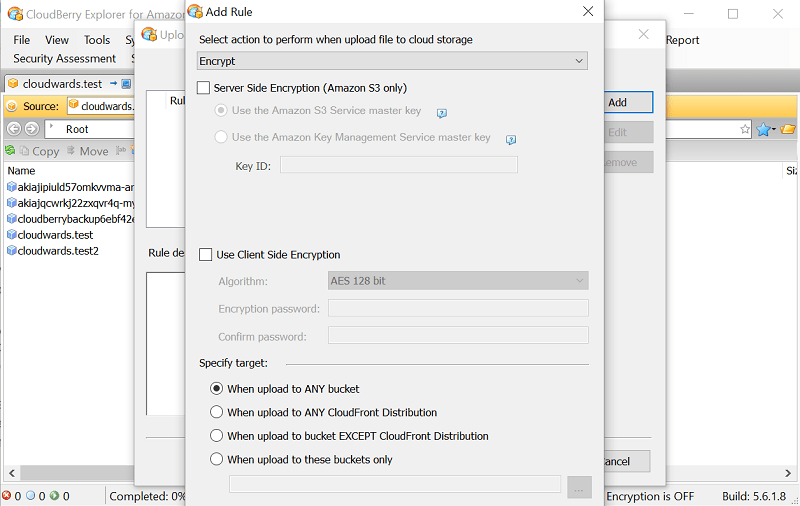The image size is (800, 506).
Task: Click the green refresh icon in toolbar
Action: [10, 150]
